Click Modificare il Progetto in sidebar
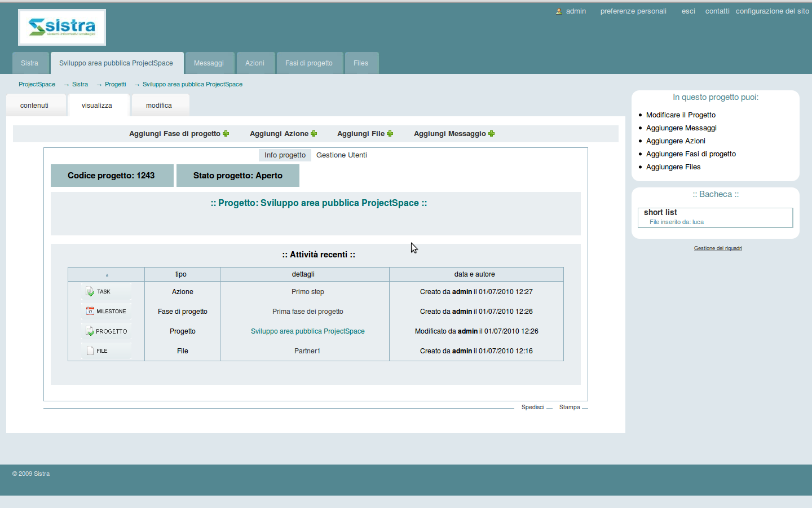Viewport: 812px width, 508px height. 681,115
